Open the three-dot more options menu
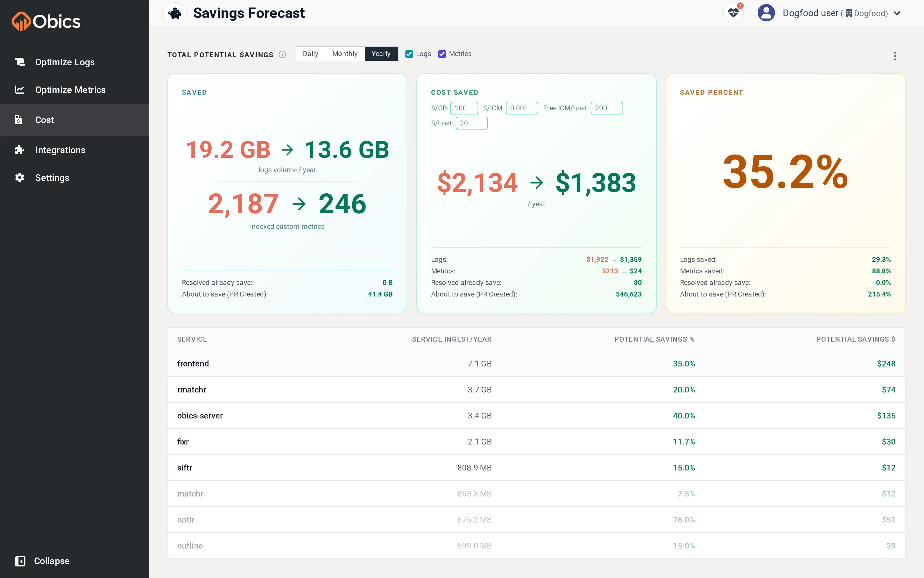 pyautogui.click(x=895, y=56)
